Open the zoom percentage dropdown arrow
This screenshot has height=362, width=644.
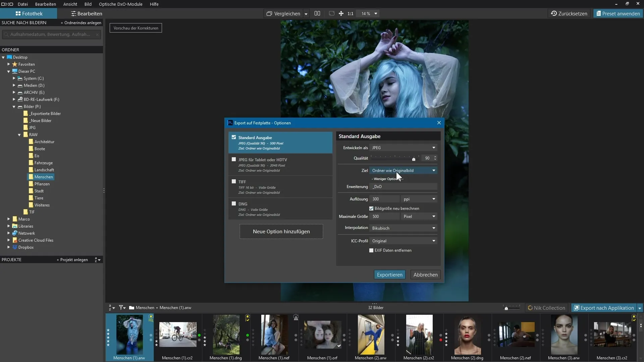[x=376, y=13]
